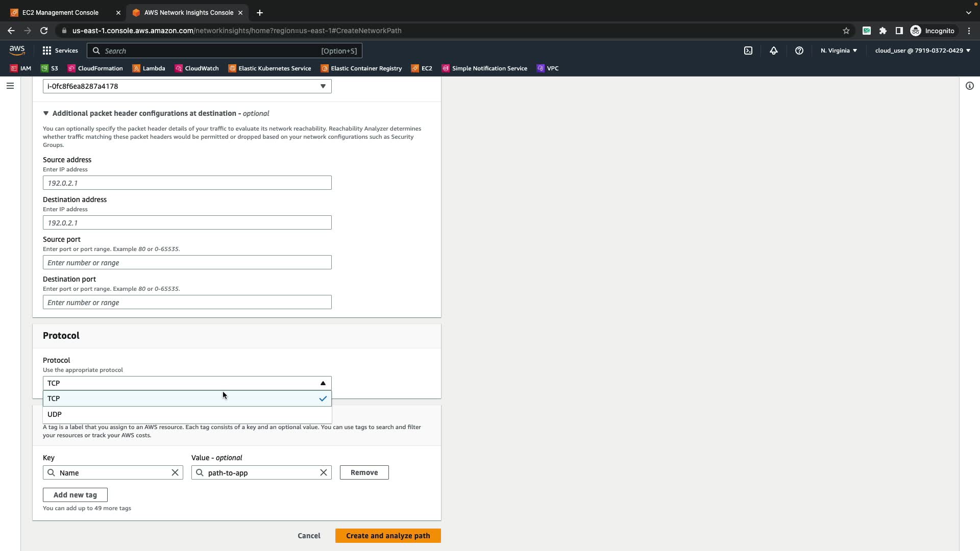The width and height of the screenshot is (980, 551).
Task: Open the N. Virginia region selector
Action: [x=839, y=51]
